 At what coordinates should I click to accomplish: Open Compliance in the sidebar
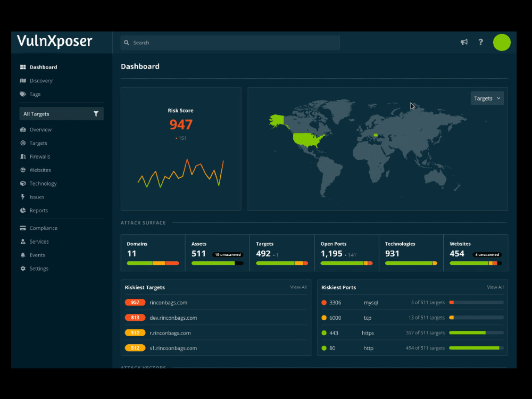pyautogui.click(x=44, y=228)
